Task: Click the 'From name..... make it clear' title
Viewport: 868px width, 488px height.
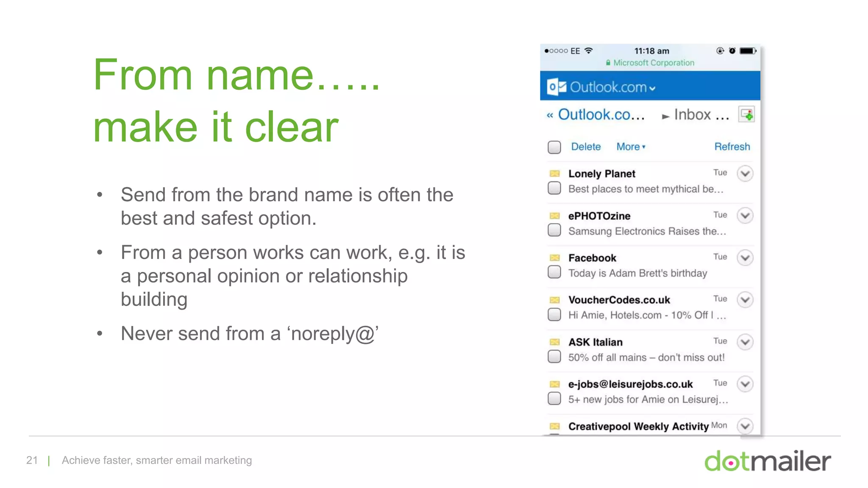Action: tap(236, 100)
